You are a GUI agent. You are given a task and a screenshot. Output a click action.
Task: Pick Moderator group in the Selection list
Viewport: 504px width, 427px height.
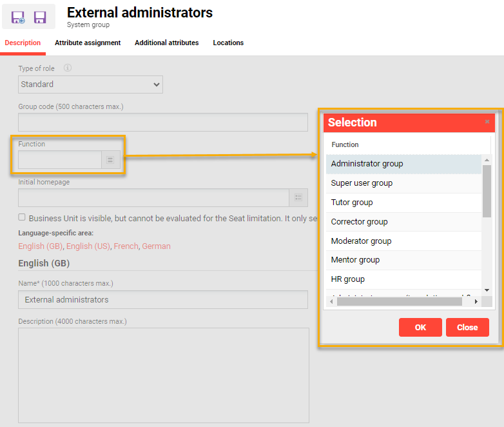pyautogui.click(x=361, y=241)
